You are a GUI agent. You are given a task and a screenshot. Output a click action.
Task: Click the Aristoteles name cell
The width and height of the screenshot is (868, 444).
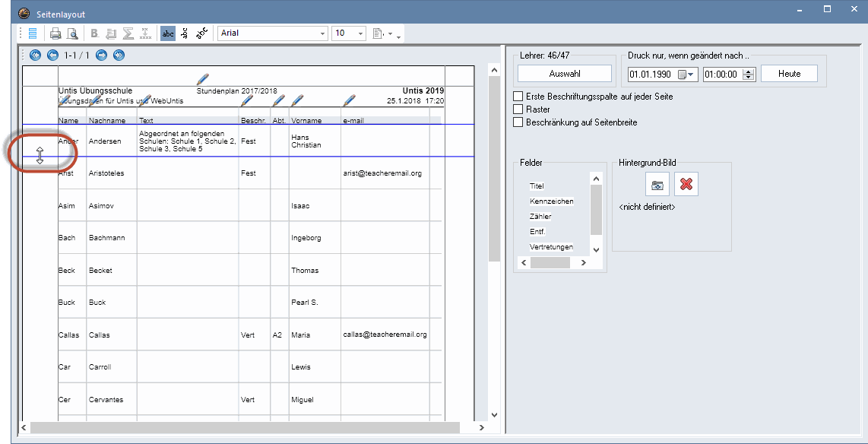(x=106, y=173)
